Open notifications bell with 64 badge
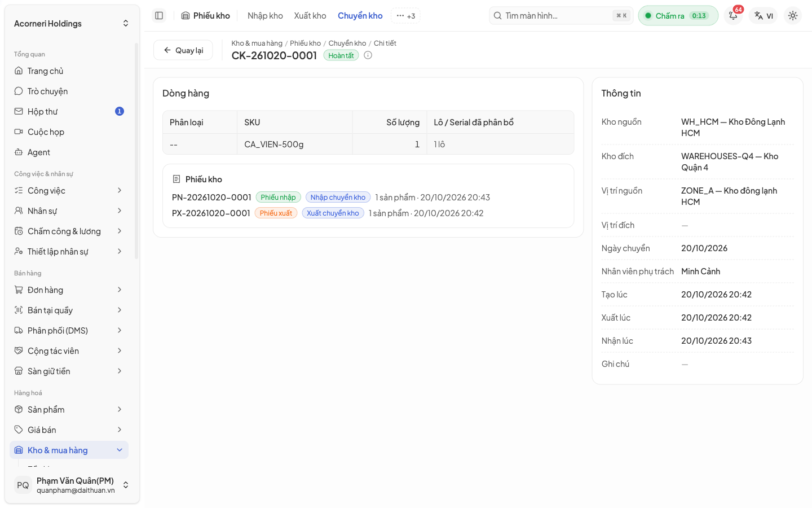This screenshot has height=508, width=812. tap(733, 16)
